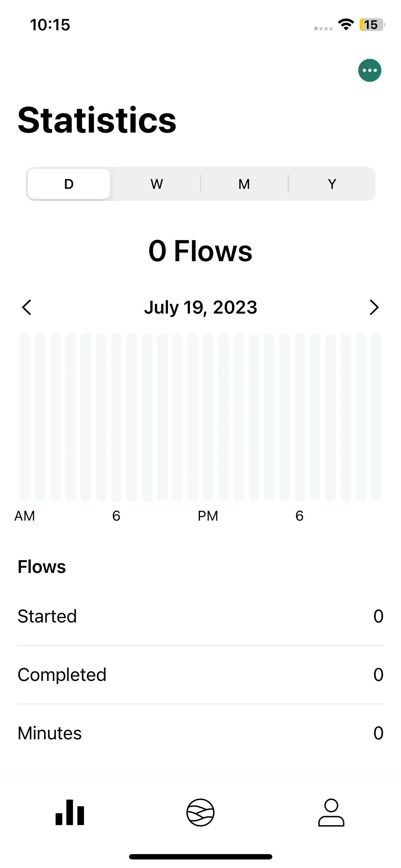This screenshot has height=868, width=401.
Task: Tap the chart bar above PM label
Action: 208,417
